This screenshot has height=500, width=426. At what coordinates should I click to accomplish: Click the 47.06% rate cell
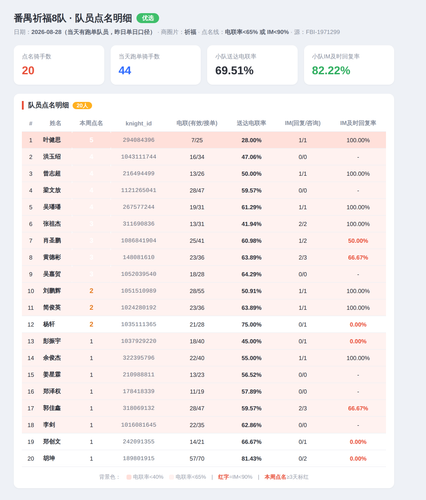[251, 157]
